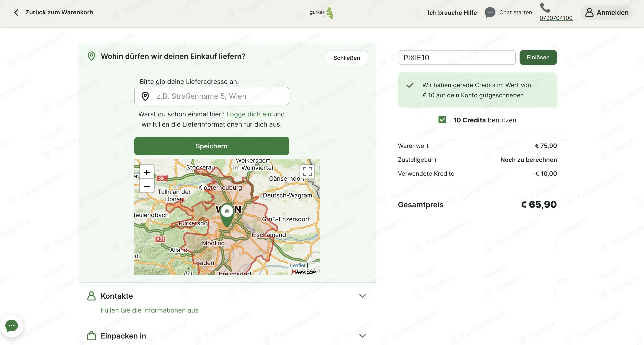Click the Kontakte person icon
The height and width of the screenshot is (345, 644).
[91, 296]
